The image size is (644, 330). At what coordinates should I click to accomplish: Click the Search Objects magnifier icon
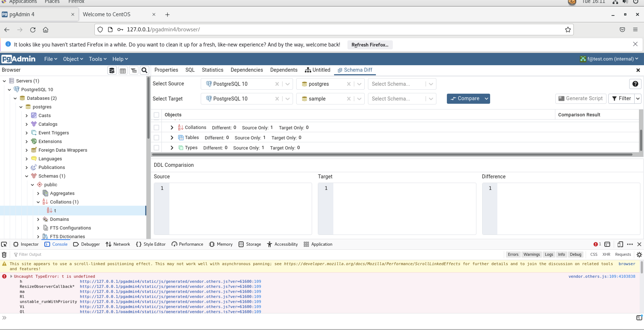[x=144, y=70]
